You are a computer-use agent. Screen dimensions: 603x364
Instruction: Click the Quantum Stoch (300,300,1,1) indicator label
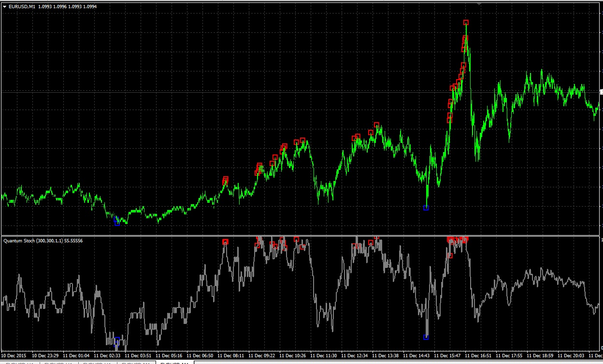click(43, 240)
